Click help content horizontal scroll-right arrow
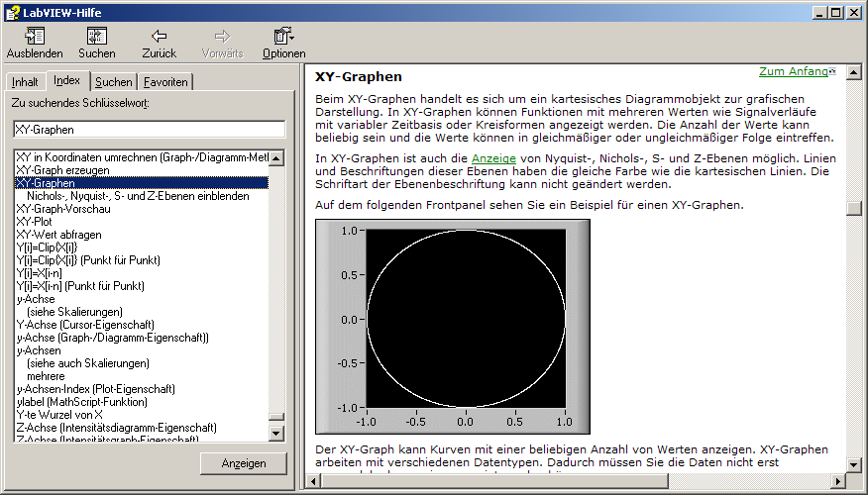 [838, 480]
